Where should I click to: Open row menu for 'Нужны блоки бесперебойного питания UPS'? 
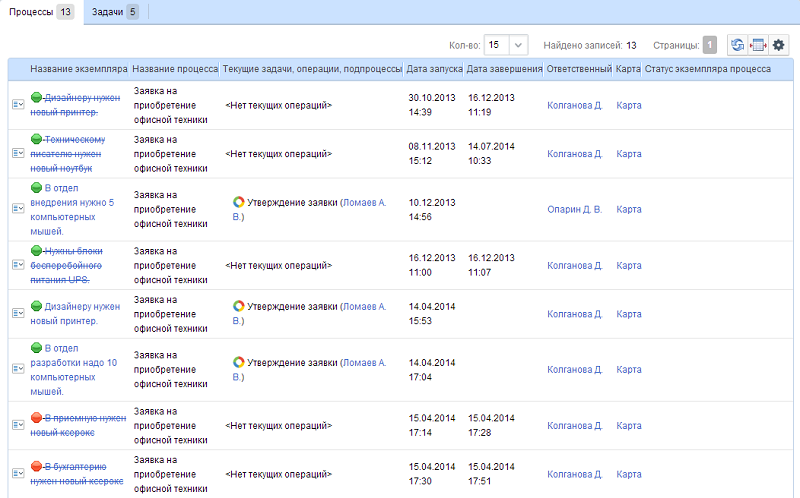click(18, 265)
